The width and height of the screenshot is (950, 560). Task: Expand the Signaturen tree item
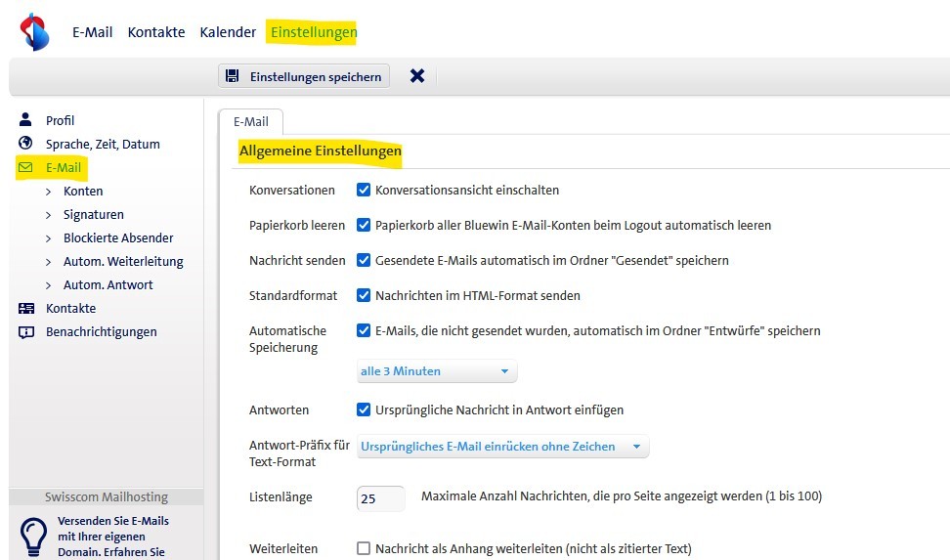coord(50,214)
